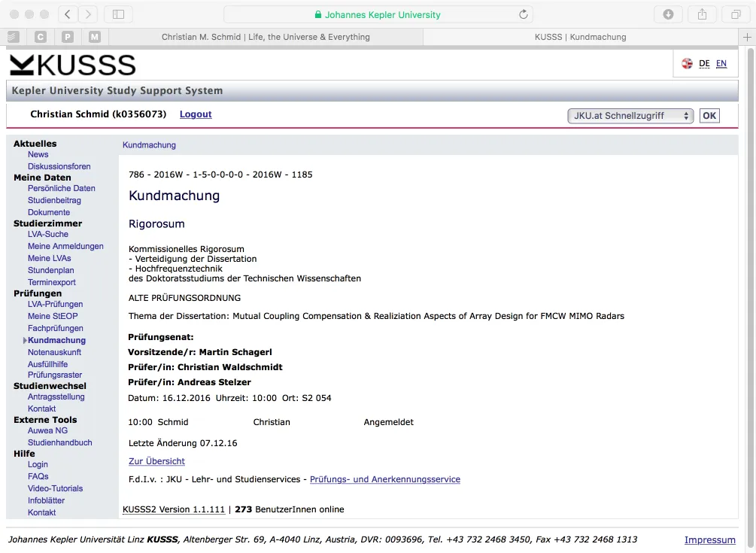756x553 pixels.
Task: Open the JKU.at Schnellzugriff dropdown
Action: pos(630,116)
